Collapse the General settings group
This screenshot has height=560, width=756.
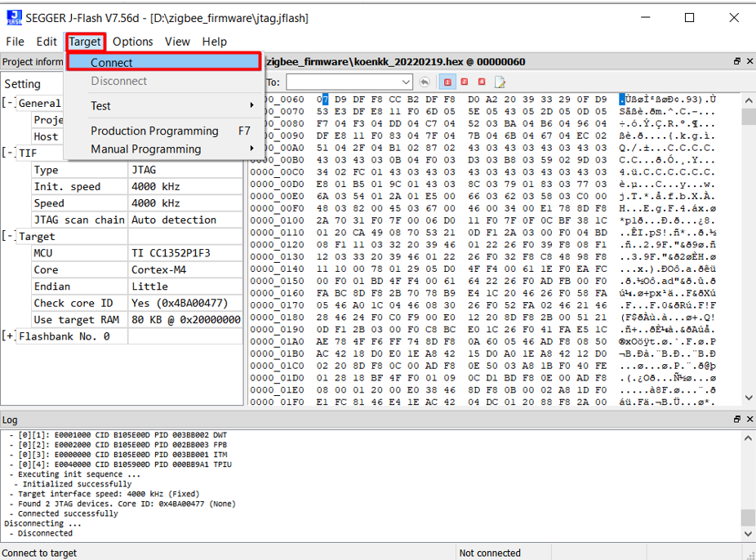(x=9, y=103)
